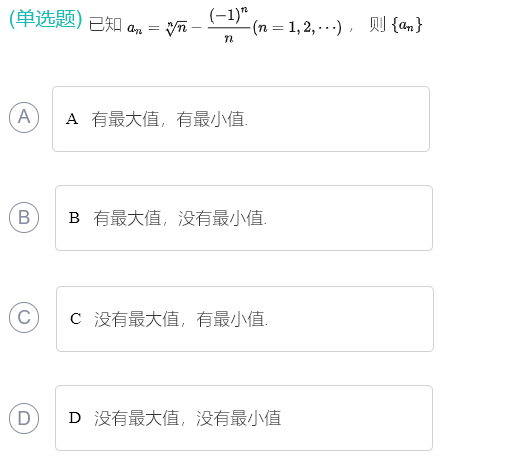The height and width of the screenshot is (462, 528).
Task: Click the serif letter A inside first answer box
Action: (x=72, y=119)
